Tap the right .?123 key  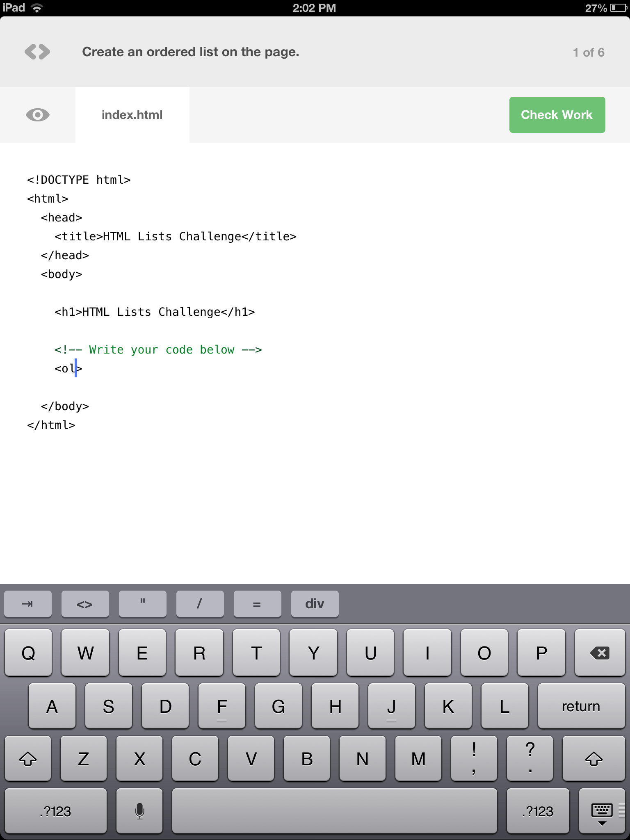pos(538,811)
